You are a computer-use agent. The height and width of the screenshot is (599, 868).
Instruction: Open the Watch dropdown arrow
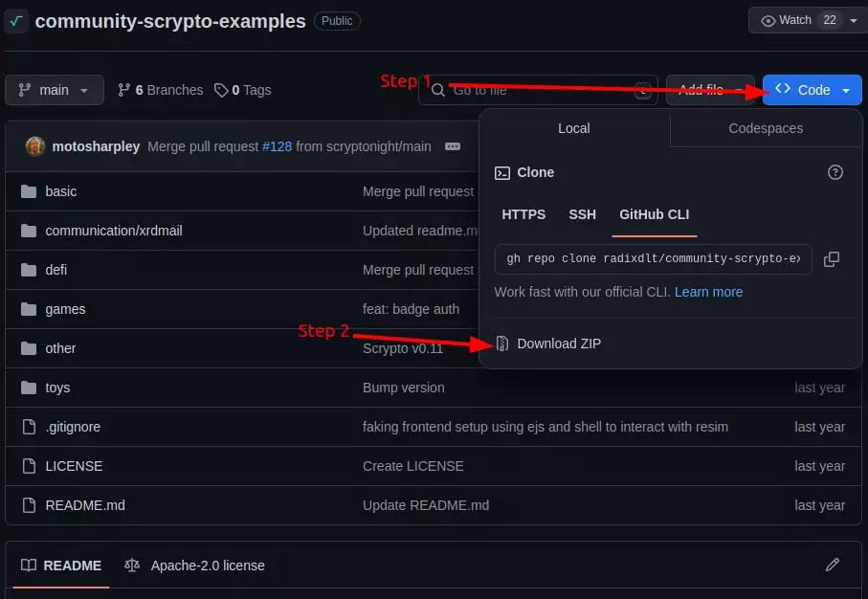[x=853, y=20]
